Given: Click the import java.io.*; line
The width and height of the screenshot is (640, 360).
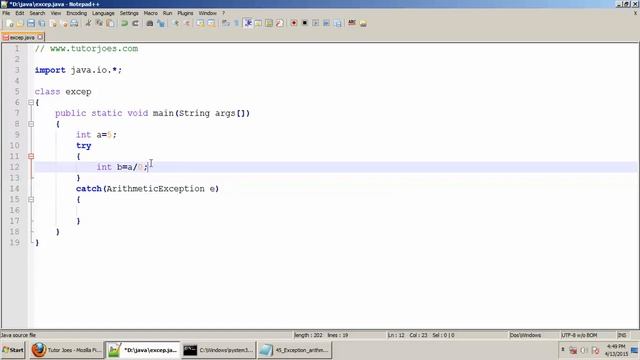Looking at the screenshot, I should [x=78, y=70].
